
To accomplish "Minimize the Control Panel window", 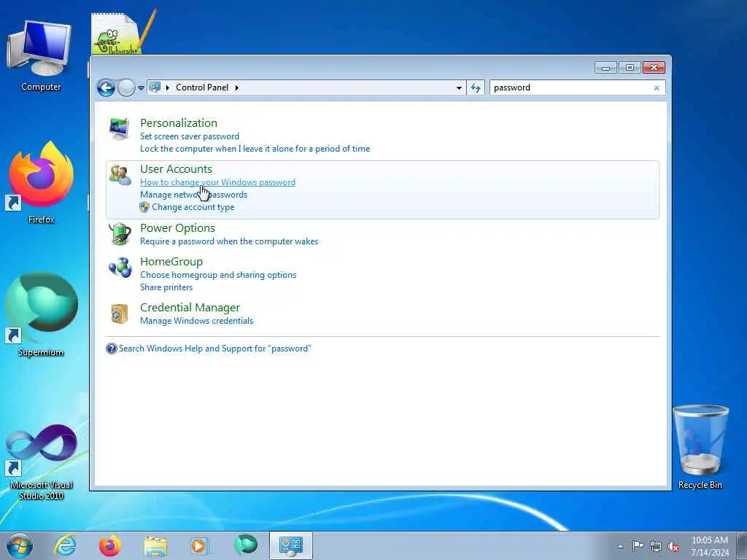I will [605, 68].
